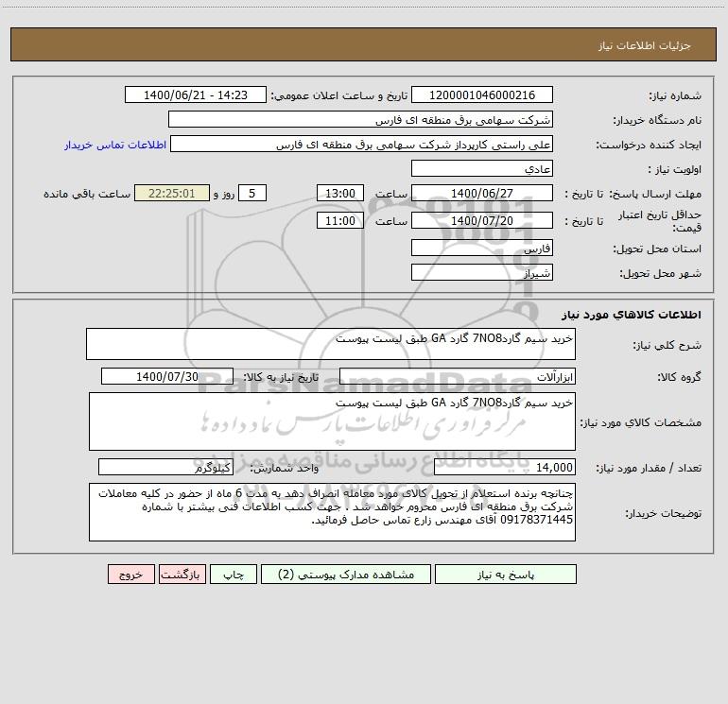Click the response deadline date 1400/06/27
Viewport: 728px width, 704px height.
[482, 193]
